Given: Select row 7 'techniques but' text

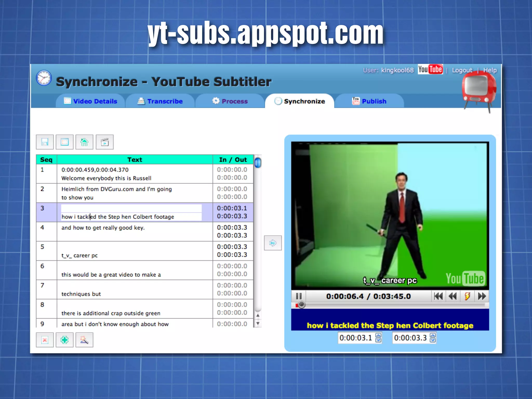Looking at the screenshot, I should (81, 294).
